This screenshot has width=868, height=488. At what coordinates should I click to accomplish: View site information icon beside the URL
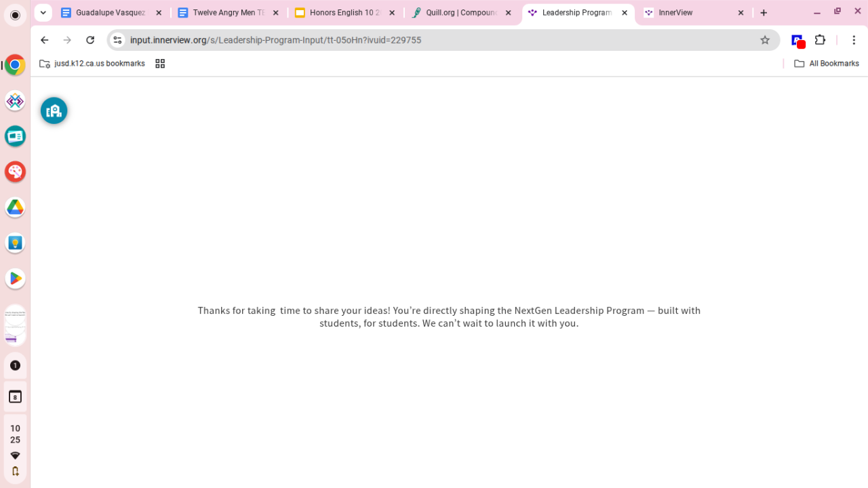click(117, 40)
